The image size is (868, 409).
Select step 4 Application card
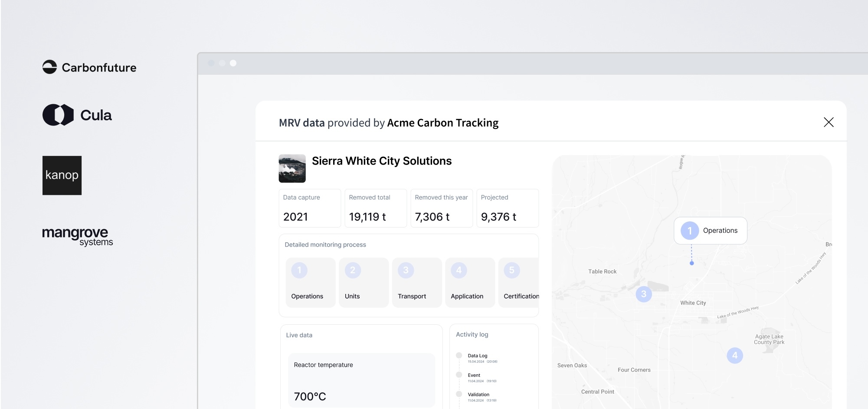pos(470,283)
